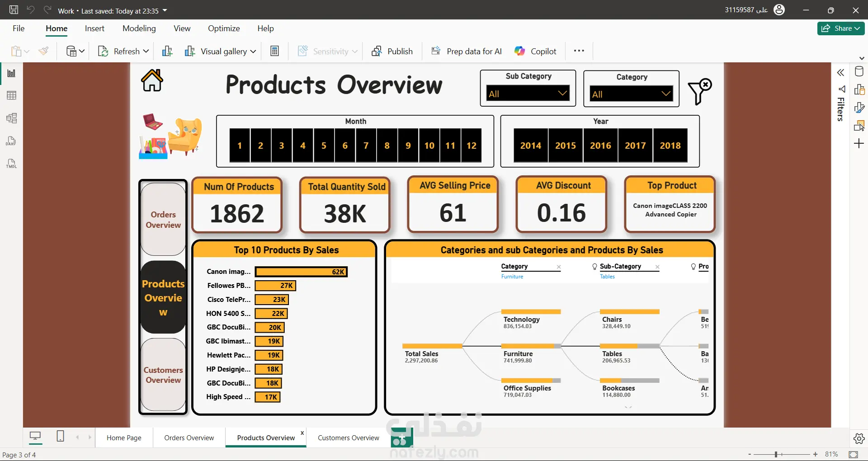The image size is (868, 461).
Task: Click the clear filters funnel icon
Action: [x=699, y=91]
